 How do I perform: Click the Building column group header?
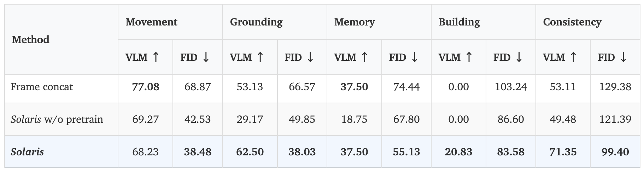tap(459, 22)
